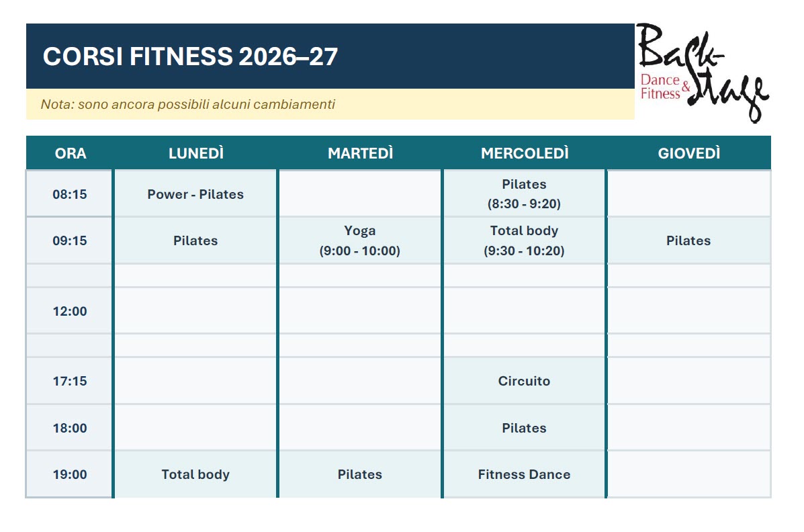Click Thursday's Pilates cell at 09:15
This screenshot has width=804, height=532.
tap(688, 240)
